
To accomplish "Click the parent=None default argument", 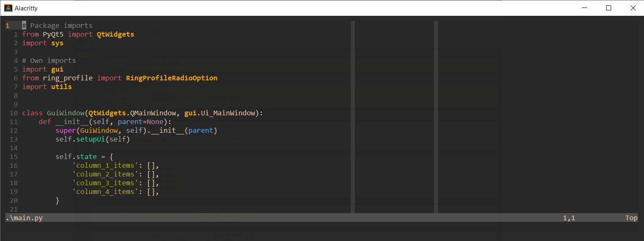I will point(141,122).
